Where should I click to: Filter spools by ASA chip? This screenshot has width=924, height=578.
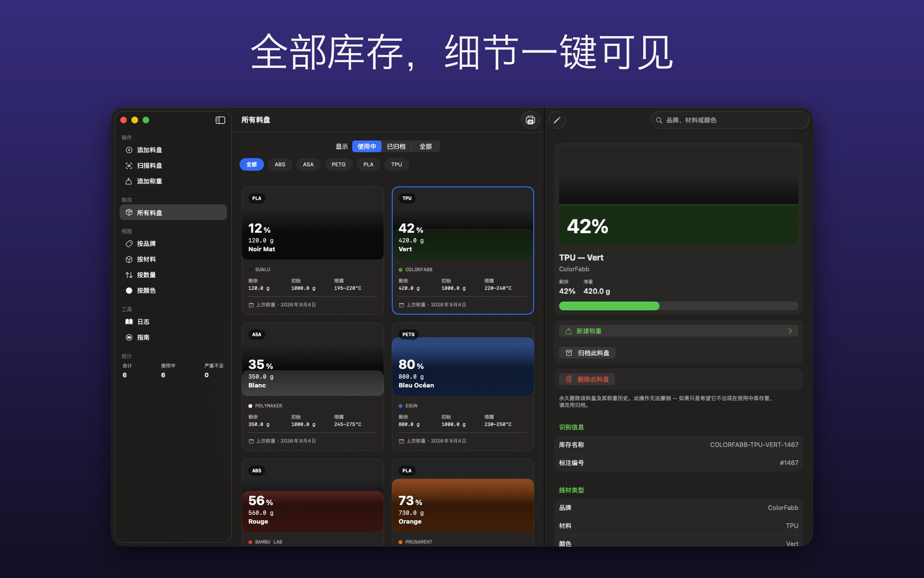tap(308, 165)
